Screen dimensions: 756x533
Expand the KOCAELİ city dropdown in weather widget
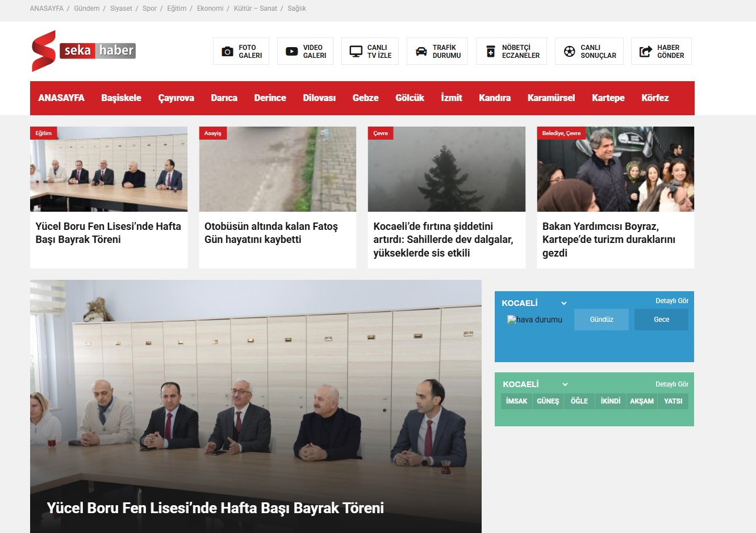564,303
